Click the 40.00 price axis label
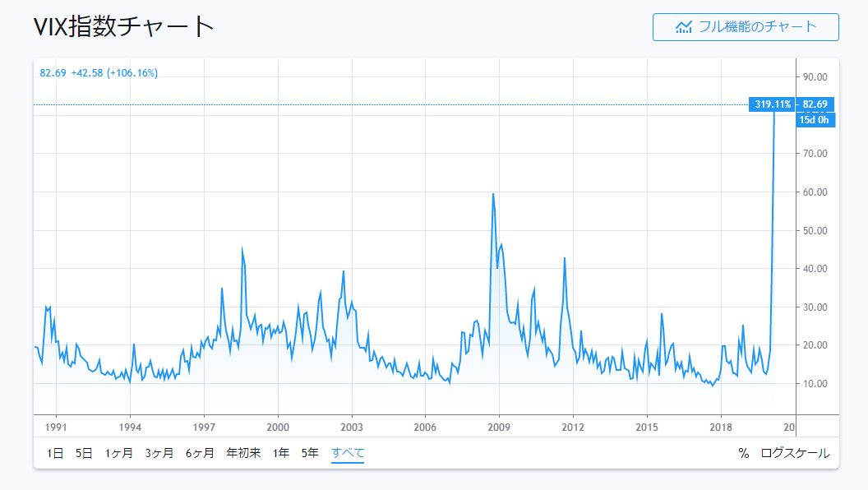The width and height of the screenshot is (868, 490). 815,269
